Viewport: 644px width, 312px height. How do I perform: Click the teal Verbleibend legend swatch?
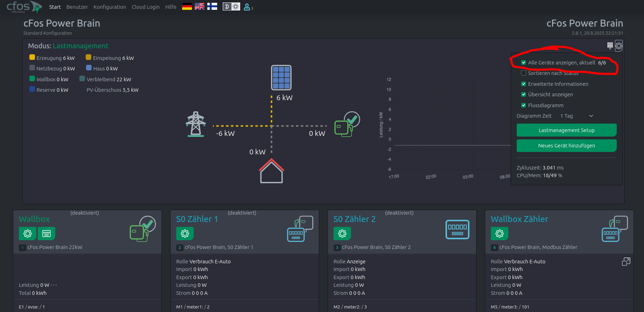[x=82, y=79]
